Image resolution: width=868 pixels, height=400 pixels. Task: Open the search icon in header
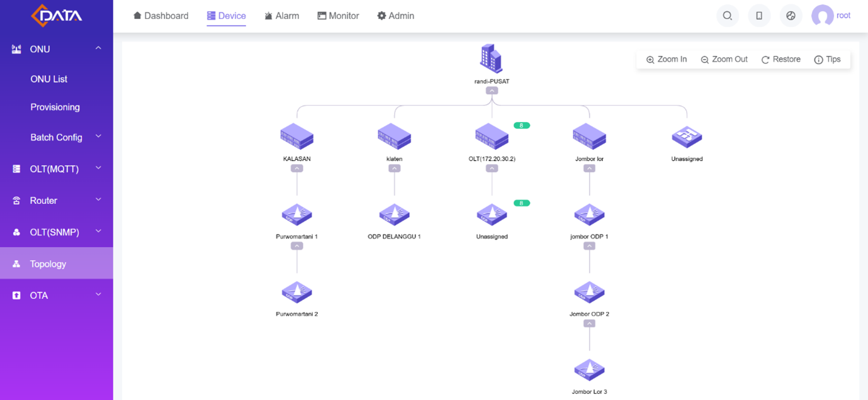pos(727,16)
